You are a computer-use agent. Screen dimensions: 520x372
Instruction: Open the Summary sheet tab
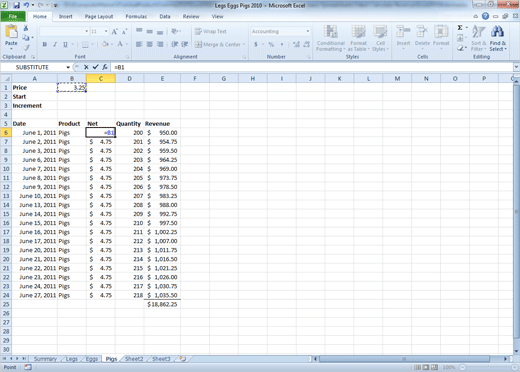pos(45,359)
